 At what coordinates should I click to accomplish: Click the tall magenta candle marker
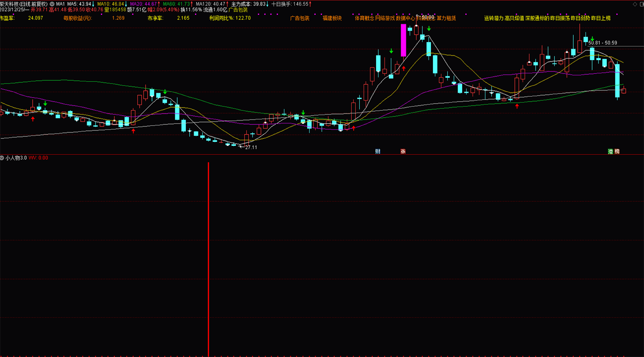[403, 41]
